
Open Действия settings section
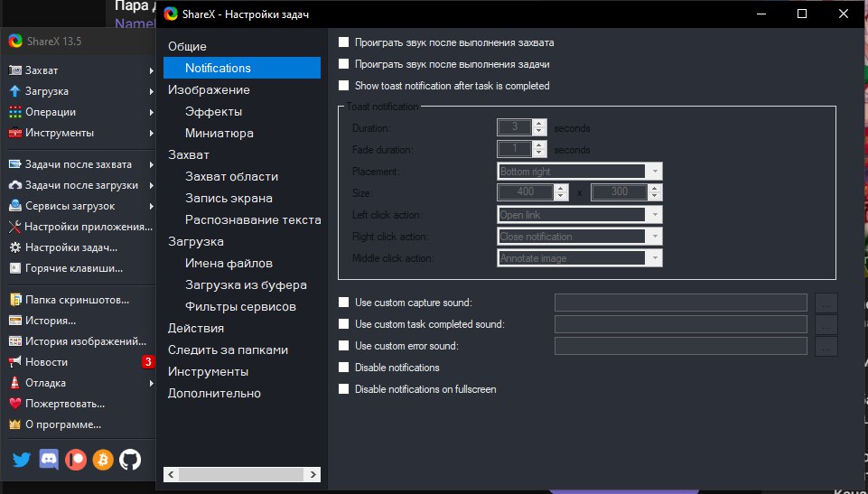[196, 328]
